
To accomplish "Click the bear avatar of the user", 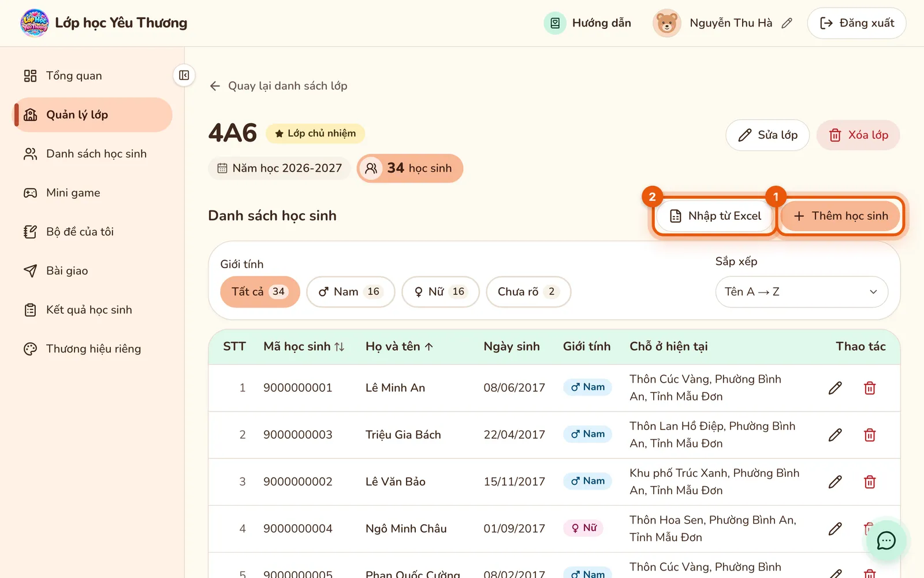I will point(666,23).
